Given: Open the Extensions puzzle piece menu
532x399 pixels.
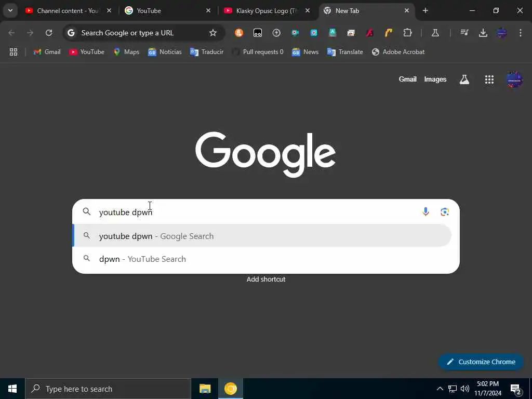Looking at the screenshot, I should [407, 33].
